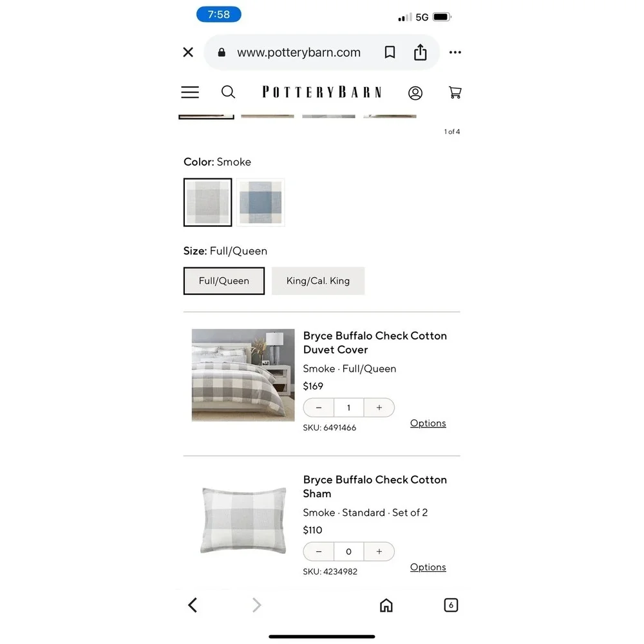Tap the Sham pillow product image
The width and height of the screenshot is (644, 644).
(243, 520)
